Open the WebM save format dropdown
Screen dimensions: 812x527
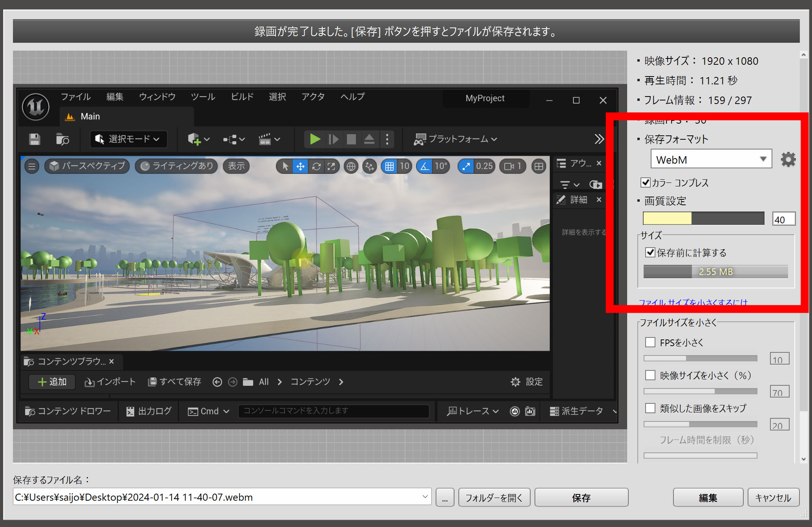tap(711, 159)
